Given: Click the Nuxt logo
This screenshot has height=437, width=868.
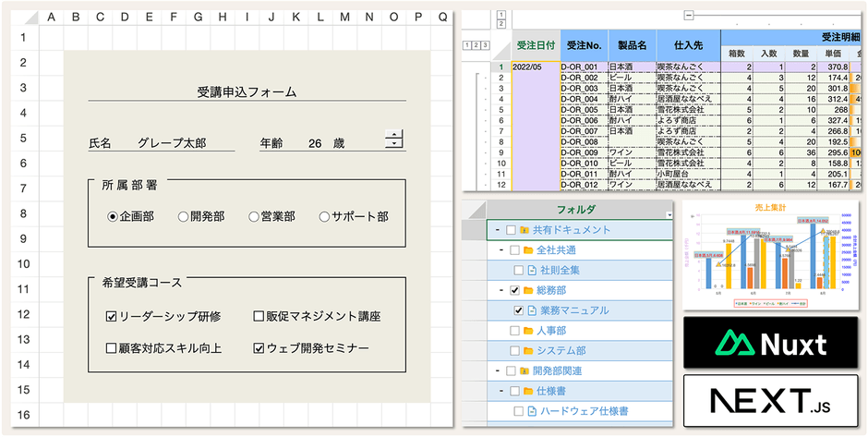Looking at the screenshot, I should tap(769, 343).
